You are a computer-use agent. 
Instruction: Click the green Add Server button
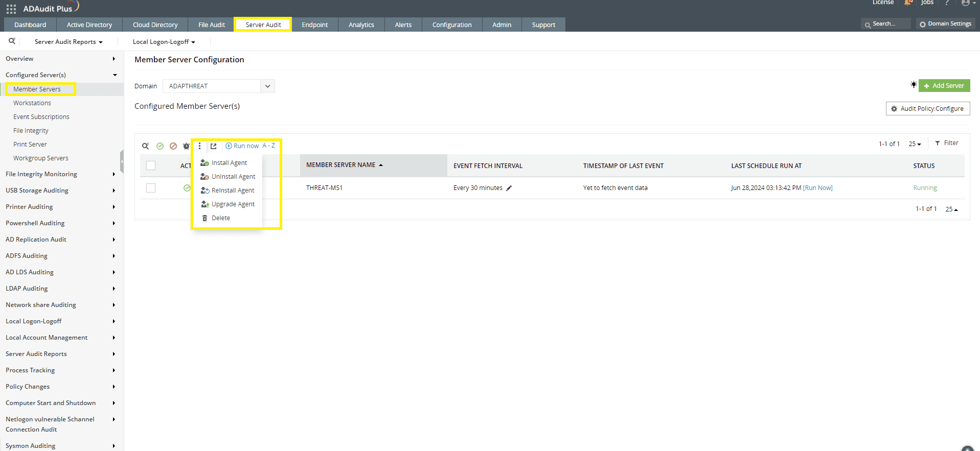pyautogui.click(x=944, y=86)
